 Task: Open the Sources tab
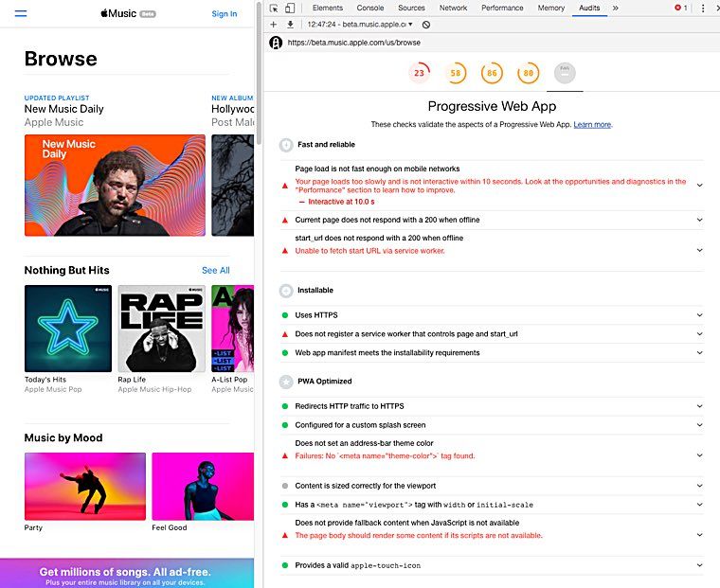411,8
